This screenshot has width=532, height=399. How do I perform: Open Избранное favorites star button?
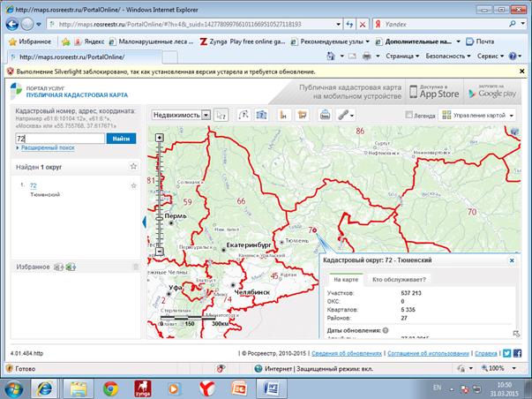(30, 41)
